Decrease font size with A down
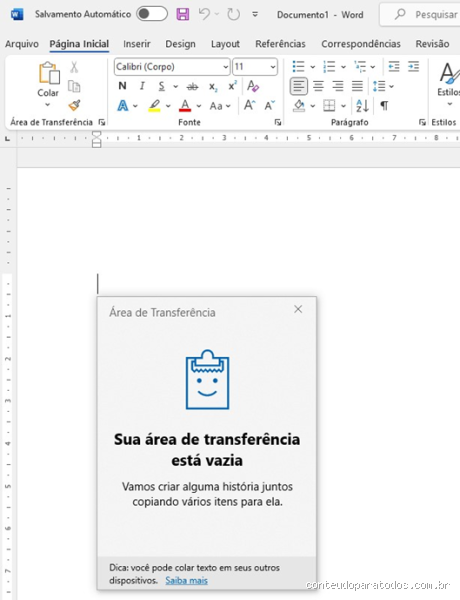The height and width of the screenshot is (600, 460). tap(270, 105)
